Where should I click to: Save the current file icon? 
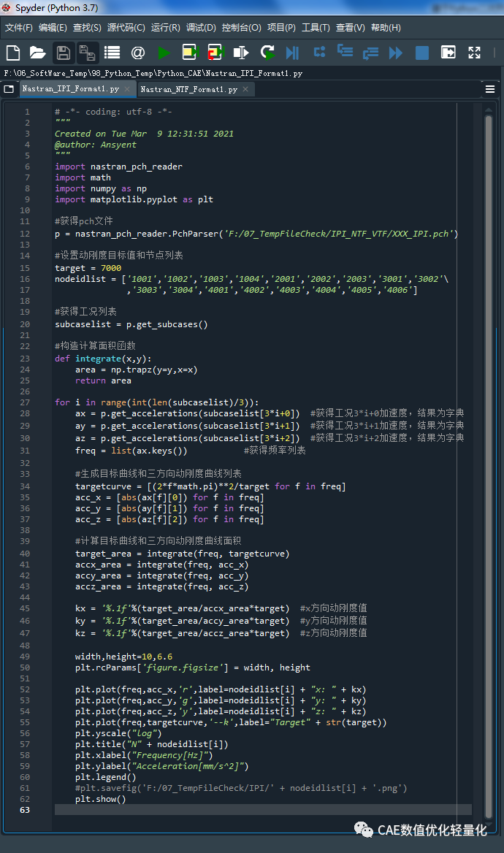[x=63, y=53]
